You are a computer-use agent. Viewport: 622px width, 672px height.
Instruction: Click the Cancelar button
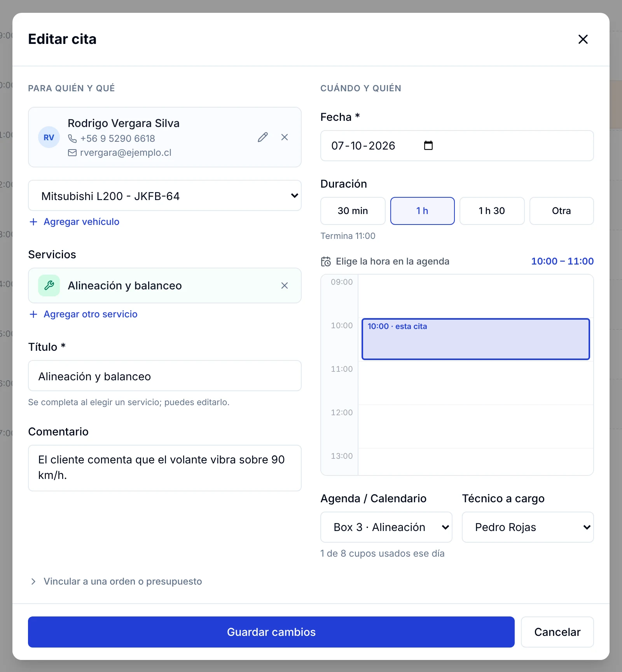pos(557,632)
